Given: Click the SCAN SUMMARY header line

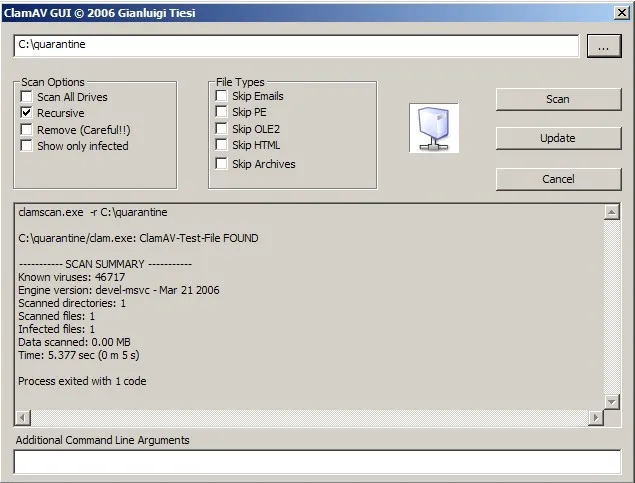Looking at the screenshot, I should tap(105, 264).
